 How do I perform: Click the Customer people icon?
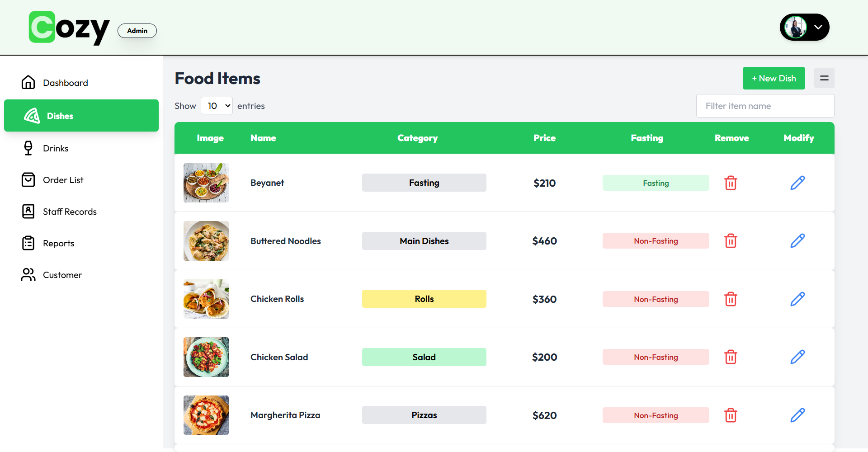pos(28,274)
